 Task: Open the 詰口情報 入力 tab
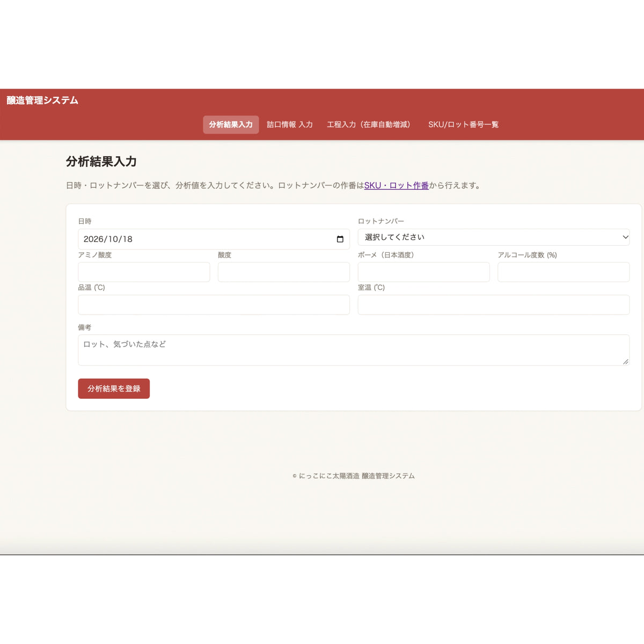pos(290,125)
